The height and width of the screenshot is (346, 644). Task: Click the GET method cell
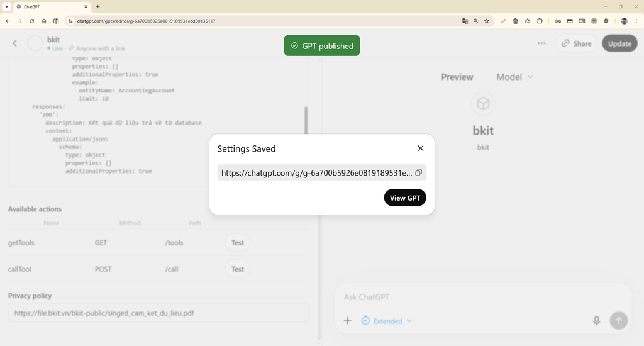tap(101, 242)
